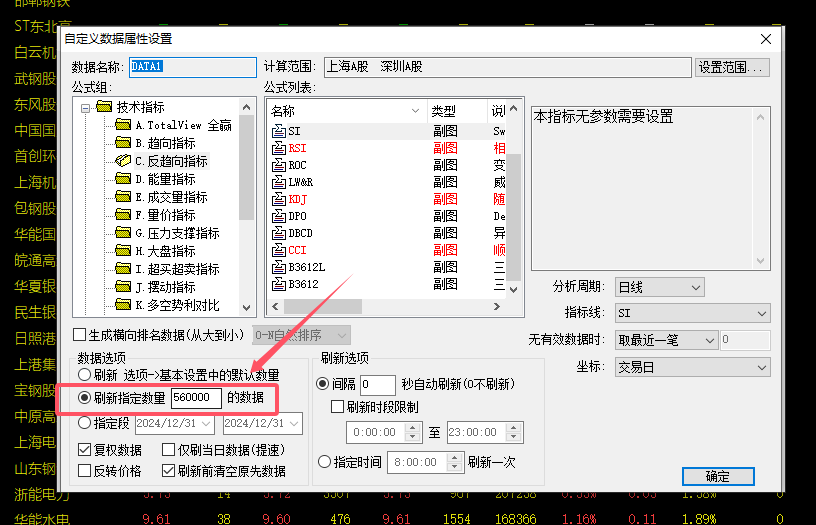Click the 560000 quantity field
The height and width of the screenshot is (525, 816).
point(196,398)
